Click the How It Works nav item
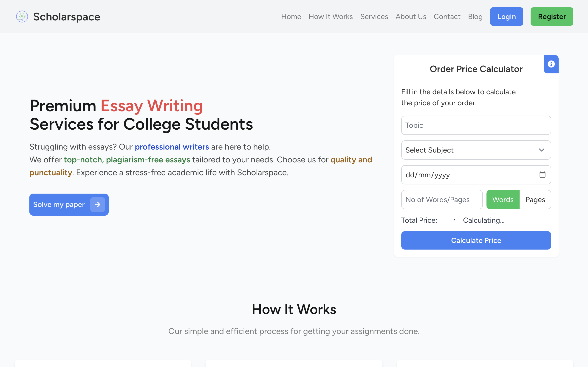 pos(331,17)
